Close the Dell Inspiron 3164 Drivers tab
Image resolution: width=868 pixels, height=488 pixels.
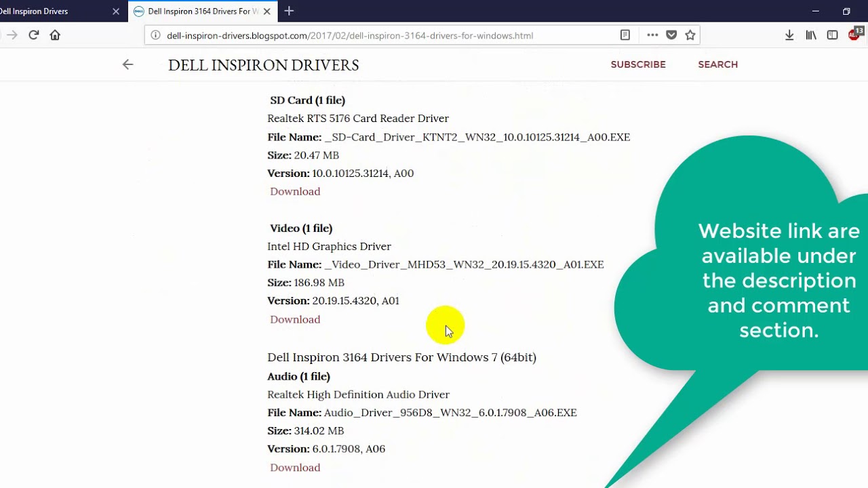[267, 12]
